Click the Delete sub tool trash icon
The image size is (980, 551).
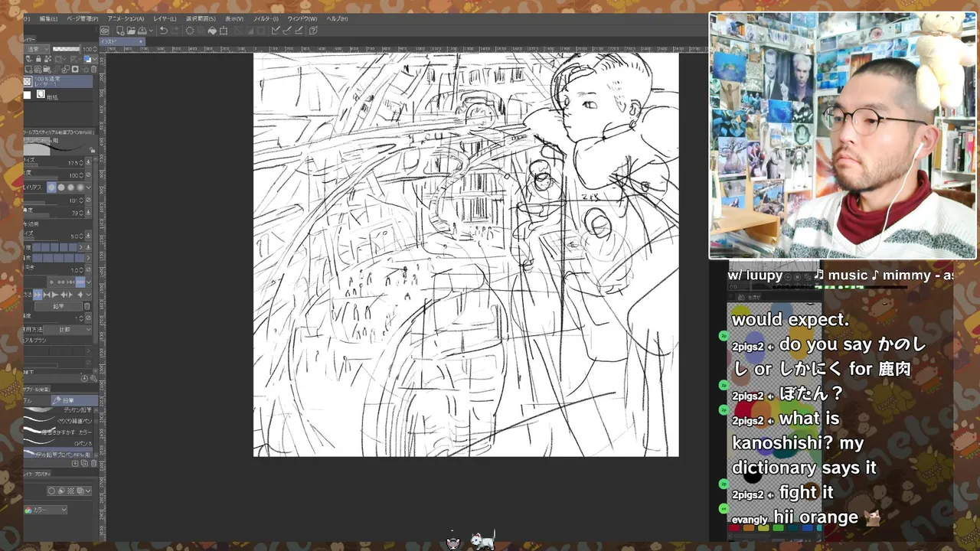coord(93,463)
